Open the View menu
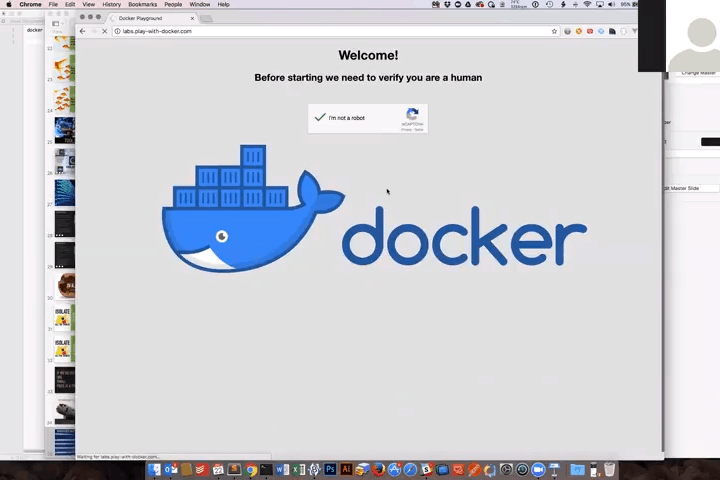720x481 pixels. pyautogui.click(x=89, y=4)
